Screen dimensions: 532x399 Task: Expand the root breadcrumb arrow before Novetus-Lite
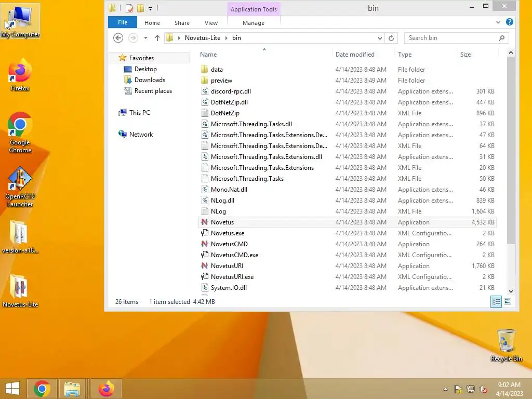tap(179, 38)
